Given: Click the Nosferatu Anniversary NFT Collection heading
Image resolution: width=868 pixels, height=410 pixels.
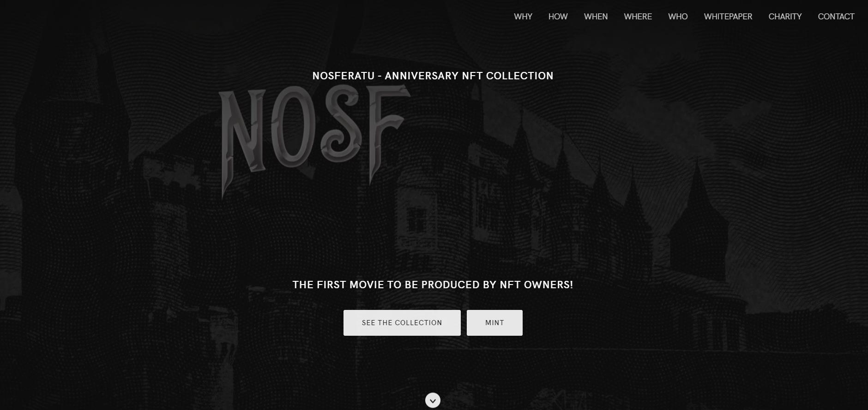Looking at the screenshot, I should pos(433,76).
